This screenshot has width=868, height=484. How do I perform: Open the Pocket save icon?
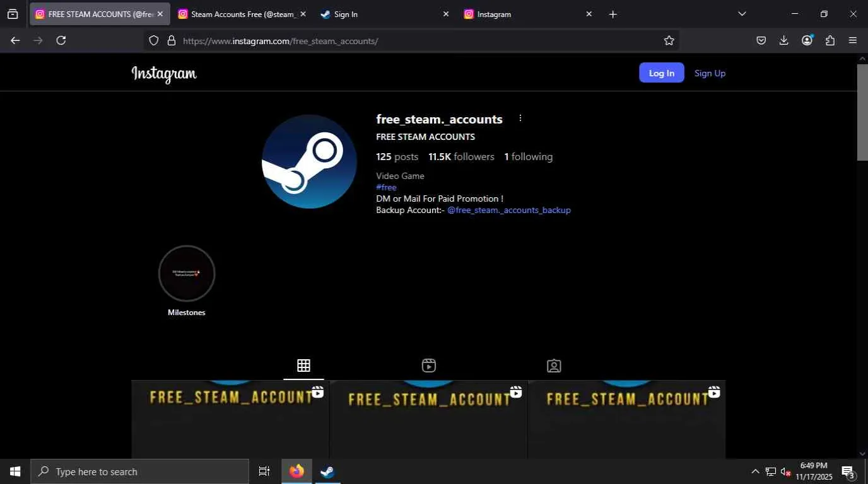click(761, 40)
